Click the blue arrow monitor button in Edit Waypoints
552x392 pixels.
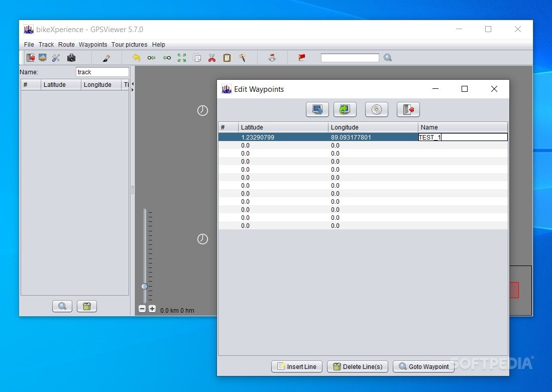point(317,109)
